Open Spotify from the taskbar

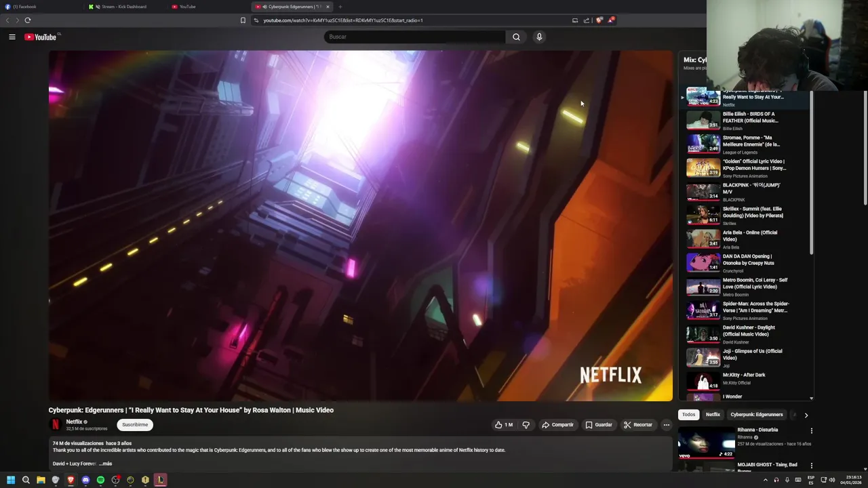pos(100,480)
